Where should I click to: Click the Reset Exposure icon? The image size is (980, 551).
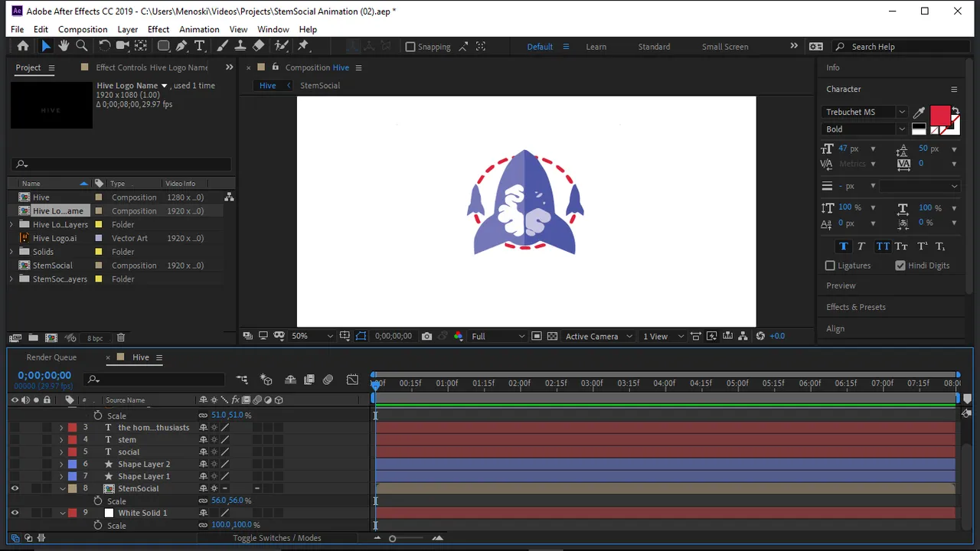click(759, 336)
